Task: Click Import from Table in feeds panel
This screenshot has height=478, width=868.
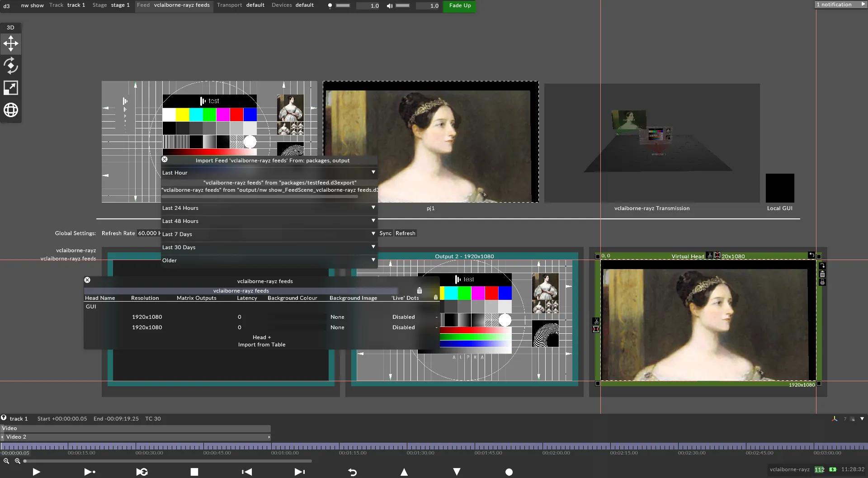Action: pyautogui.click(x=262, y=345)
